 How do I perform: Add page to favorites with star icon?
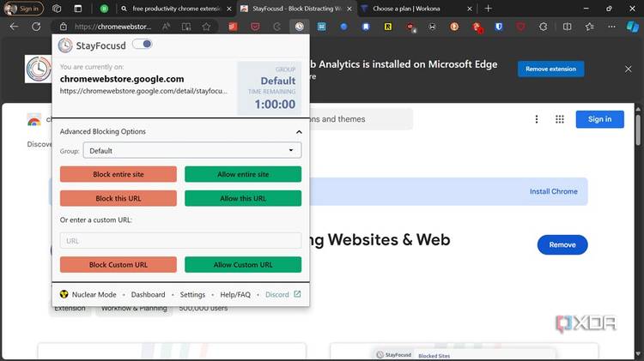(x=206, y=27)
